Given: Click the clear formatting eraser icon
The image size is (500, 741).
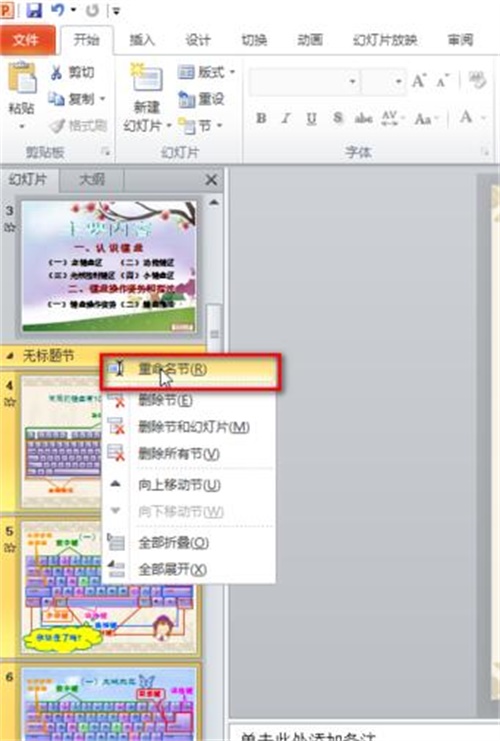Looking at the screenshot, I should (x=477, y=80).
